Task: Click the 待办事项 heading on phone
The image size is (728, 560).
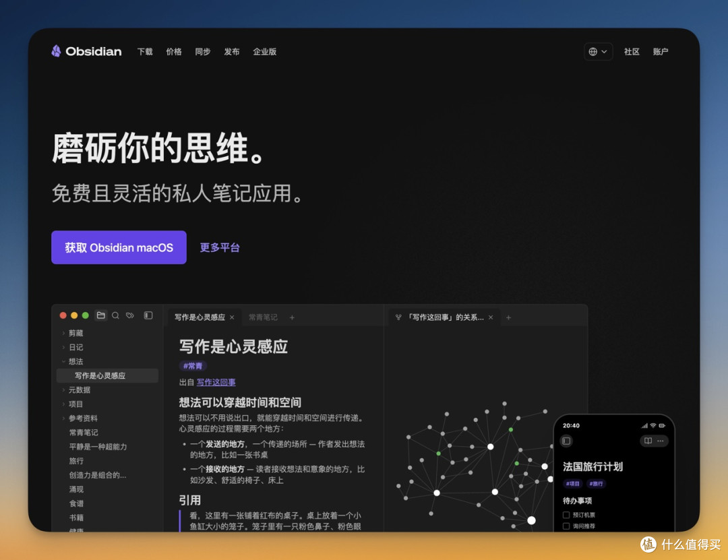Action: coord(577,501)
